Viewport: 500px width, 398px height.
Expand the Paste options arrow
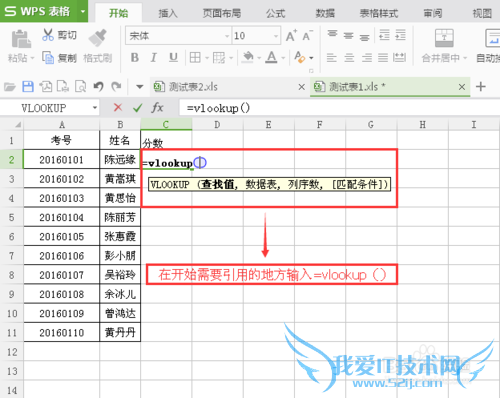click(33, 58)
